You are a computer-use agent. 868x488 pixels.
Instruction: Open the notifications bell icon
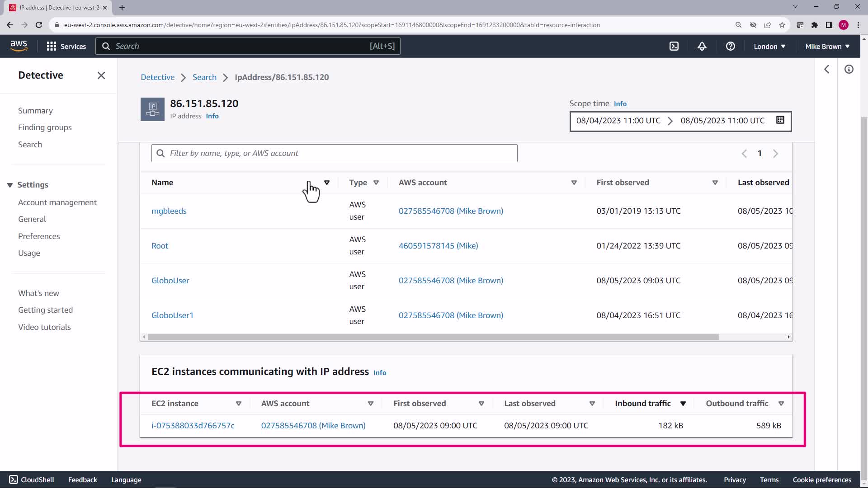(x=702, y=46)
